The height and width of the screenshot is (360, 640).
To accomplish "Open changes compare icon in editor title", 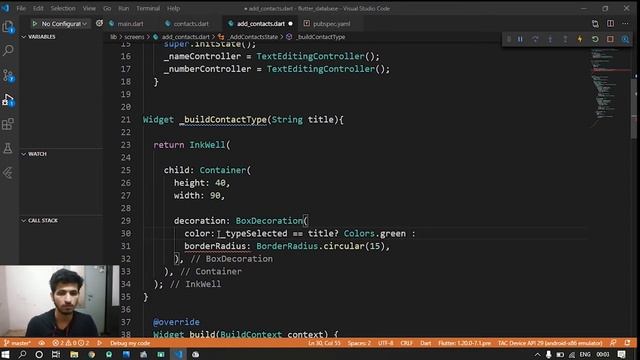I will click(x=595, y=24).
